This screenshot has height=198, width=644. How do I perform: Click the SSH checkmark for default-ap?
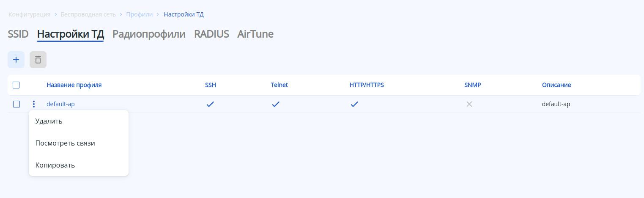(210, 104)
